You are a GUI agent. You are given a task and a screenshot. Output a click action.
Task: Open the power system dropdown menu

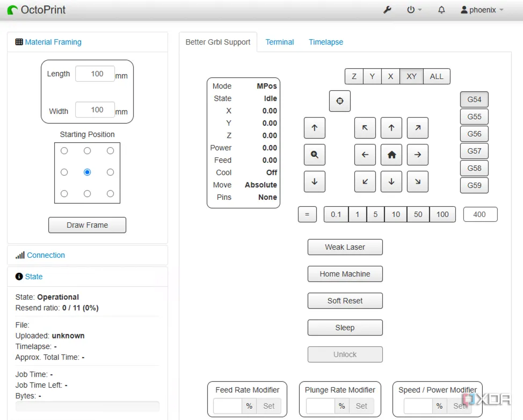(x=413, y=10)
